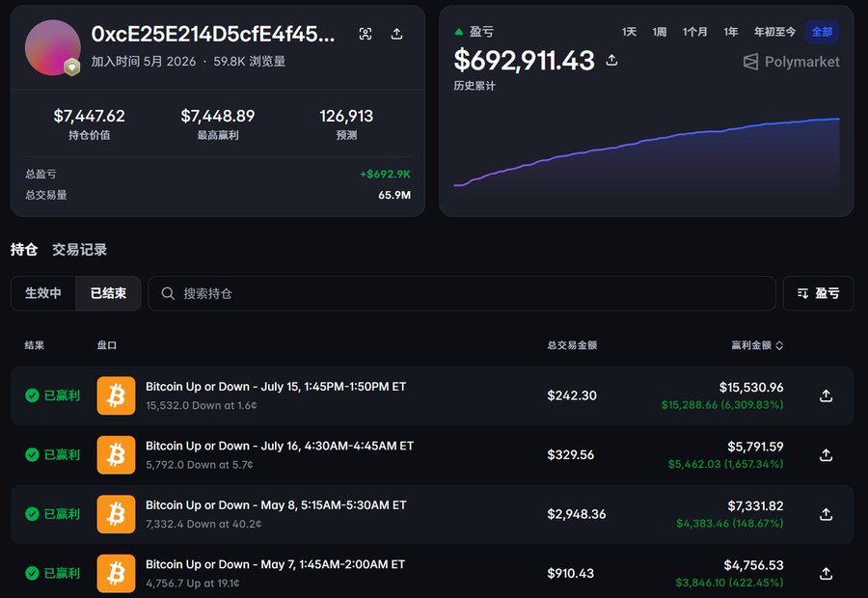The height and width of the screenshot is (598, 868).
Task: Click the $7,331.82 winnings amount
Action: 755,505
